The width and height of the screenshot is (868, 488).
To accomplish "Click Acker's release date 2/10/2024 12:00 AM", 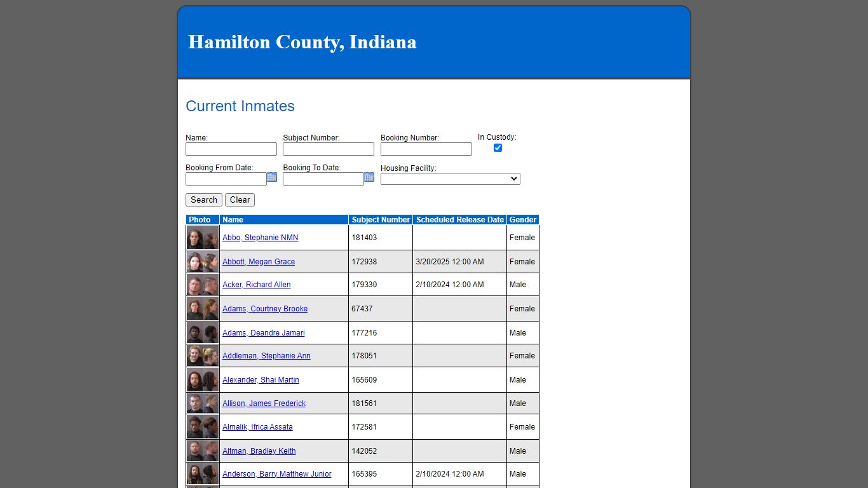I will click(450, 285).
